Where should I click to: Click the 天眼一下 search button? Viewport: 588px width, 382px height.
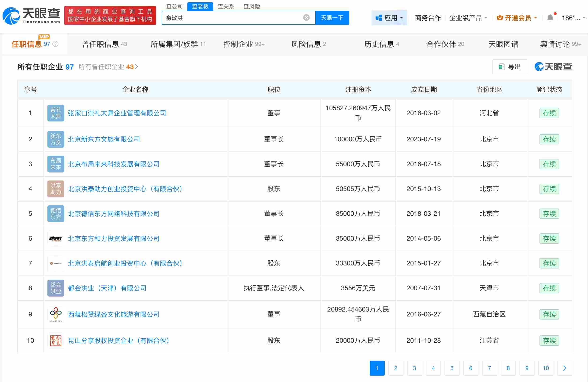click(x=332, y=18)
